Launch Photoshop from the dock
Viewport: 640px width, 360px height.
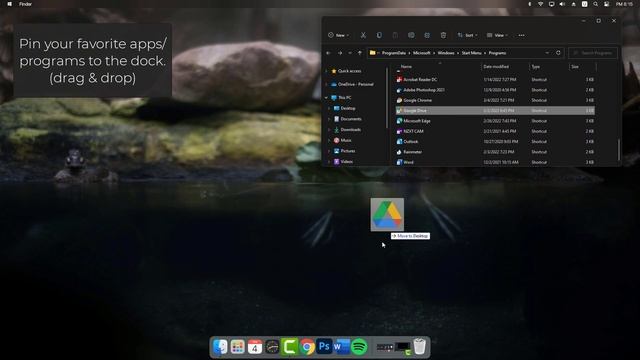click(x=324, y=347)
